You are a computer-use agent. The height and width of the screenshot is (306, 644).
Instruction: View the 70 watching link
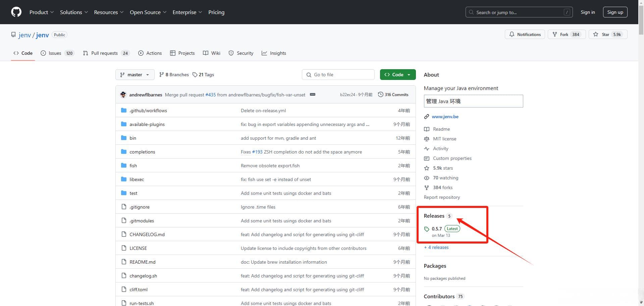(445, 178)
